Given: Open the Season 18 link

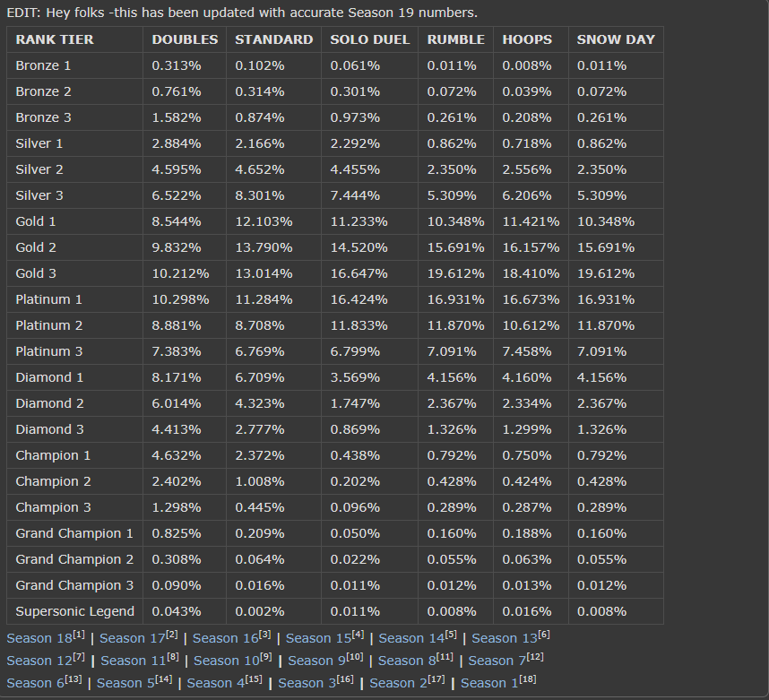Looking at the screenshot, I should pos(39,638).
